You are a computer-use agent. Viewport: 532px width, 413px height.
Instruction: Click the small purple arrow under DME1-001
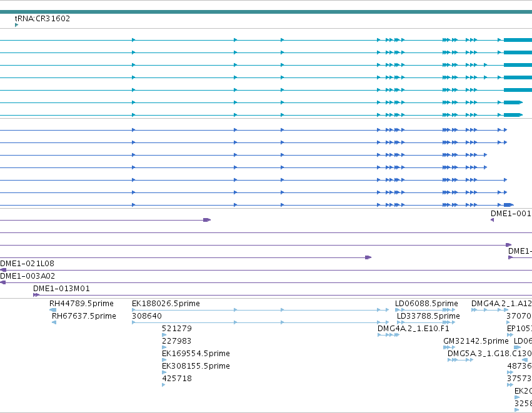[x=493, y=220]
